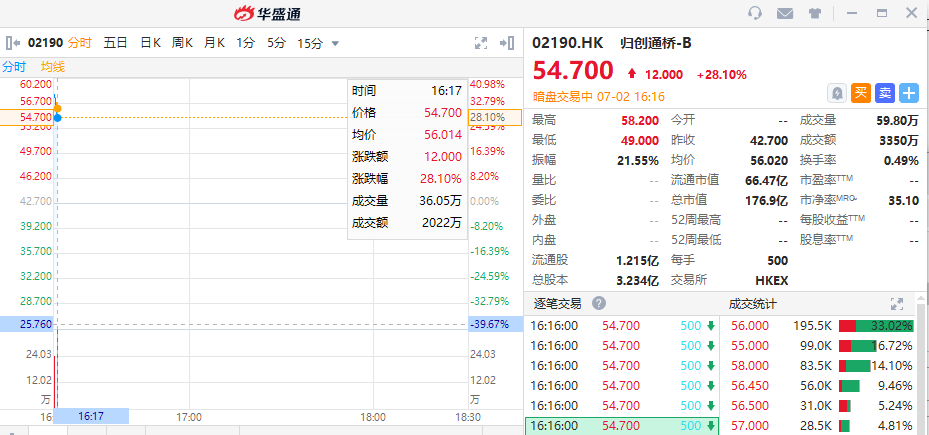The image size is (929, 435).
Task: Click the 最高 58.200 value
Action: pos(640,120)
